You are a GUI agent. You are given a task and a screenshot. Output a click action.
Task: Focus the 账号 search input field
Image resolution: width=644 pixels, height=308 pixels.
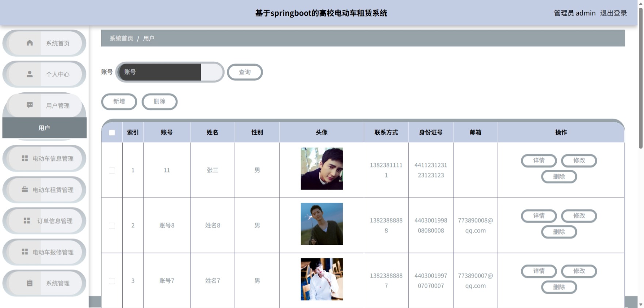[170, 72]
